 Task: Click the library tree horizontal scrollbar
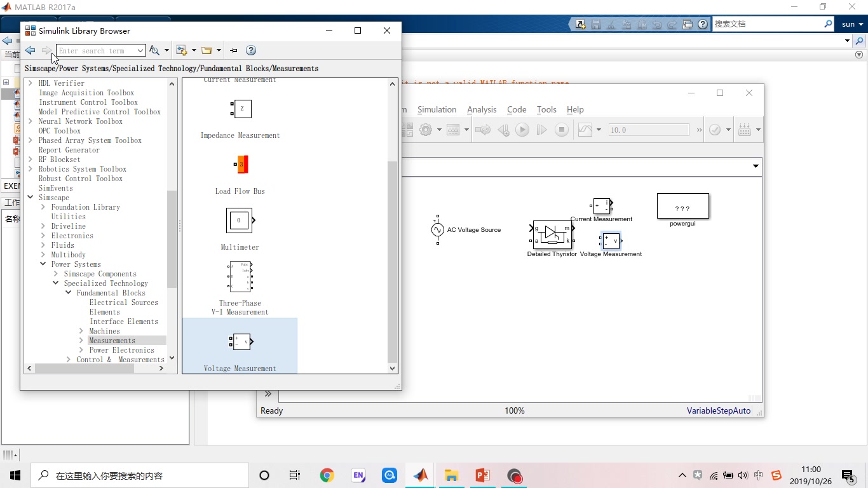point(85,368)
